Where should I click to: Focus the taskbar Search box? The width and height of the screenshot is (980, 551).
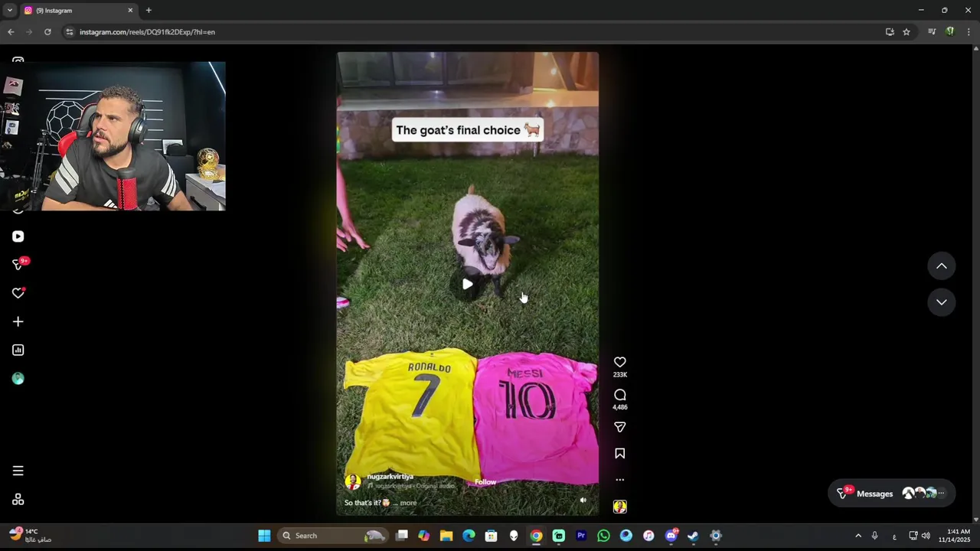tap(332, 536)
